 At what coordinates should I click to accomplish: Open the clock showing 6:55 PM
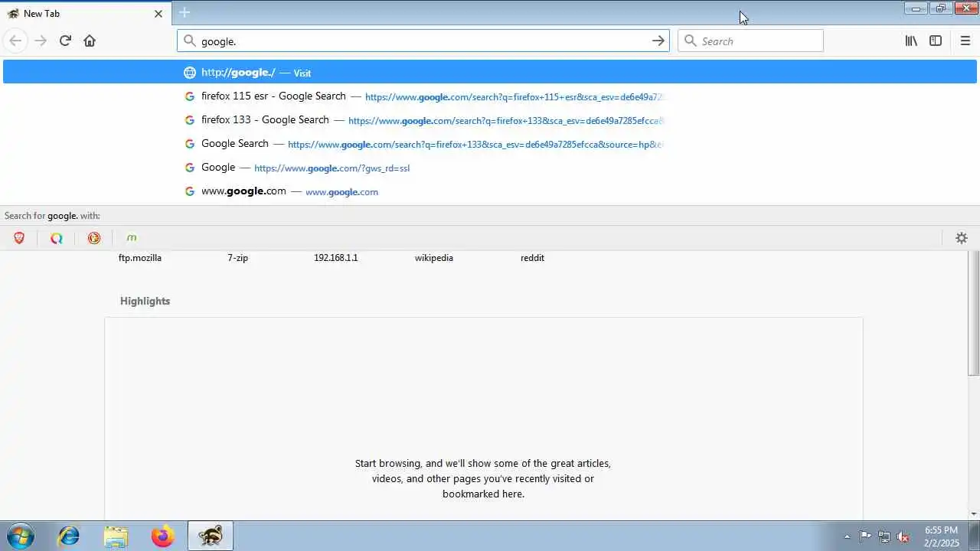pyautogui.click(x=941, y=536)
